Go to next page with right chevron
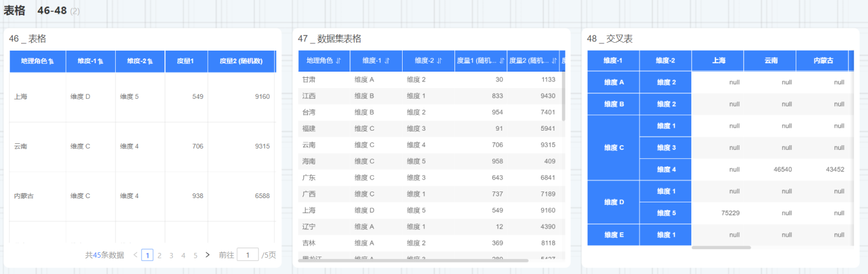The height and width of the screenshot is (274, 868). click(x=207, y=255)
